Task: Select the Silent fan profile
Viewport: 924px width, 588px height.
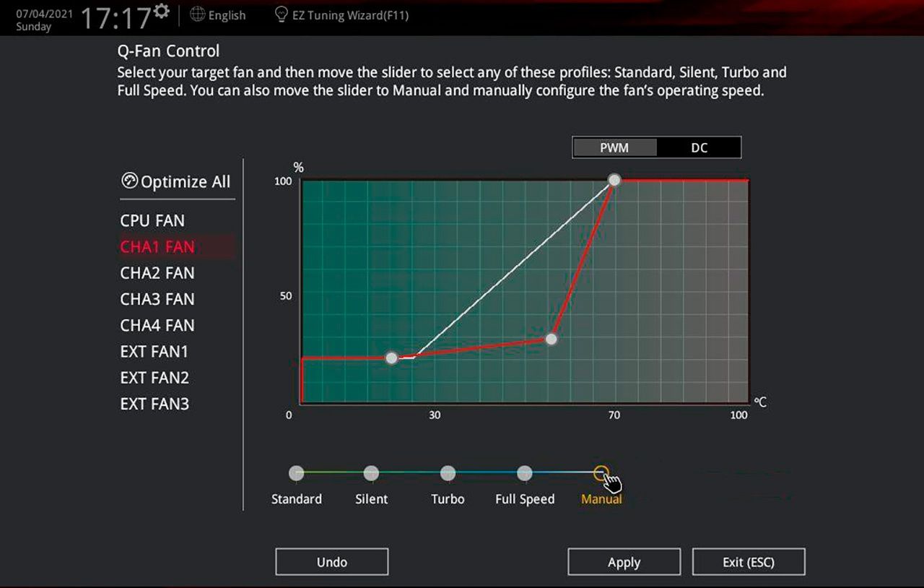Action: coord(371,473)
